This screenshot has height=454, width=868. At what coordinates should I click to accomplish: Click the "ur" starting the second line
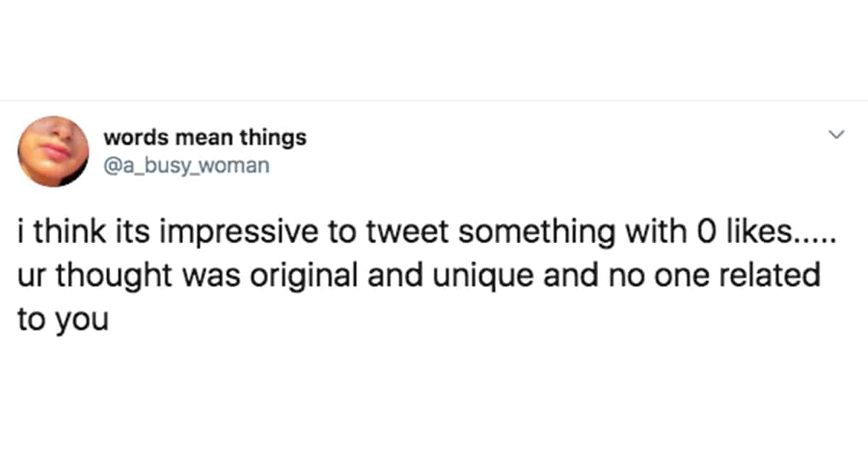coord(30,276)
